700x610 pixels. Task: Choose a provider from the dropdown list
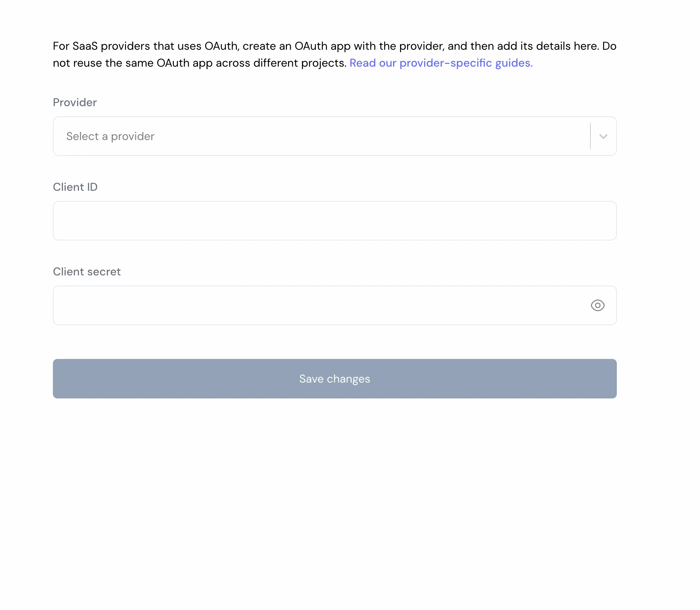tap(334, 136)
